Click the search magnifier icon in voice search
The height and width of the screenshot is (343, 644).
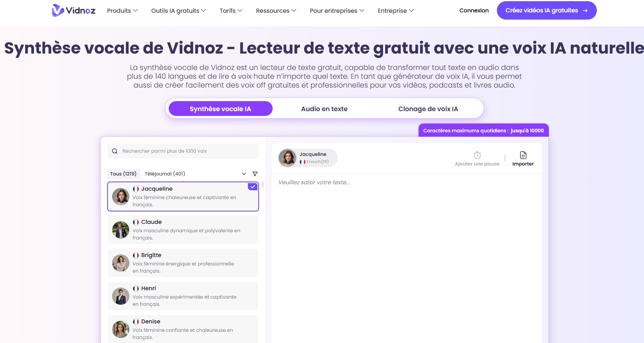(x=115, y=151)
